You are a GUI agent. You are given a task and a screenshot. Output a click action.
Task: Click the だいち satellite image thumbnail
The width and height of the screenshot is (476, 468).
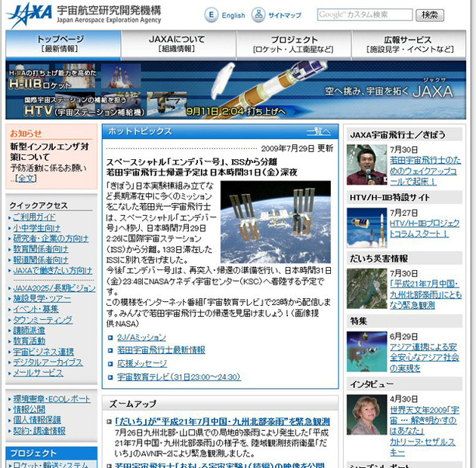click(x=366, y=288)
